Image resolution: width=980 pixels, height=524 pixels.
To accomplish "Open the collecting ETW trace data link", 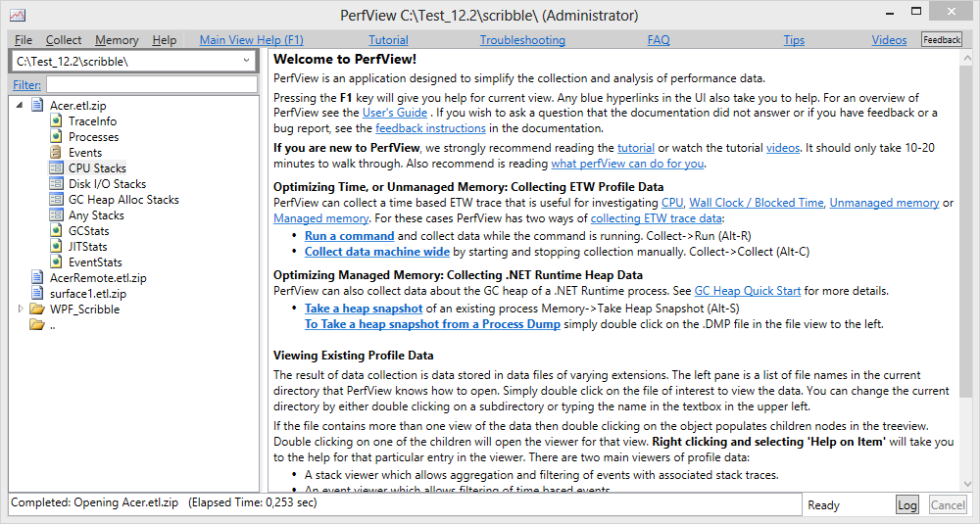I will pyautogui.click(x=657, y=218).
